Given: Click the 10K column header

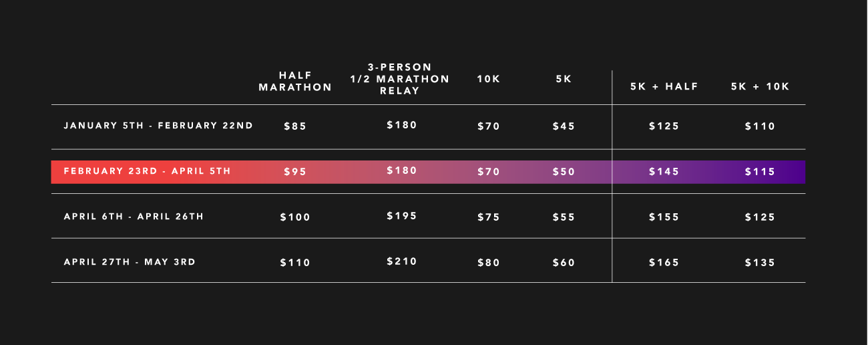Looking at the screenshot, I should click(x=489, y=79).
